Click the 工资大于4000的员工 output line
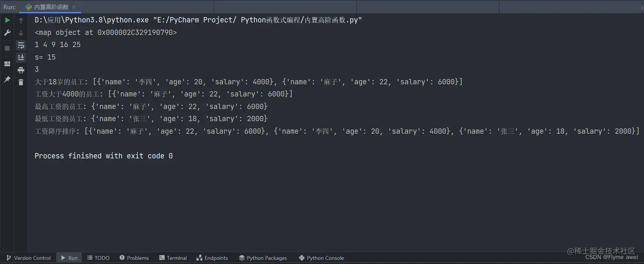The width and height of the screenshot is (644, 264). [164, 94]
